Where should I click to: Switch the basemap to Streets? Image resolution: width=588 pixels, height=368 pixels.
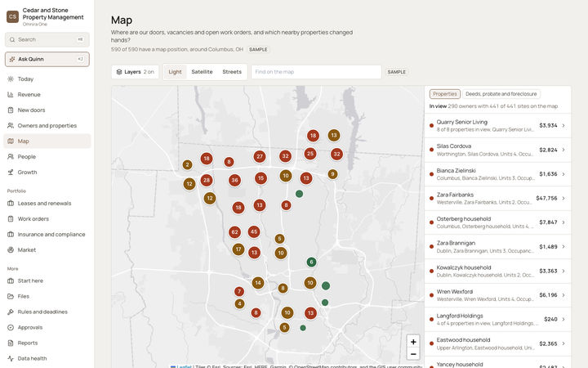[x=232, y=72]
